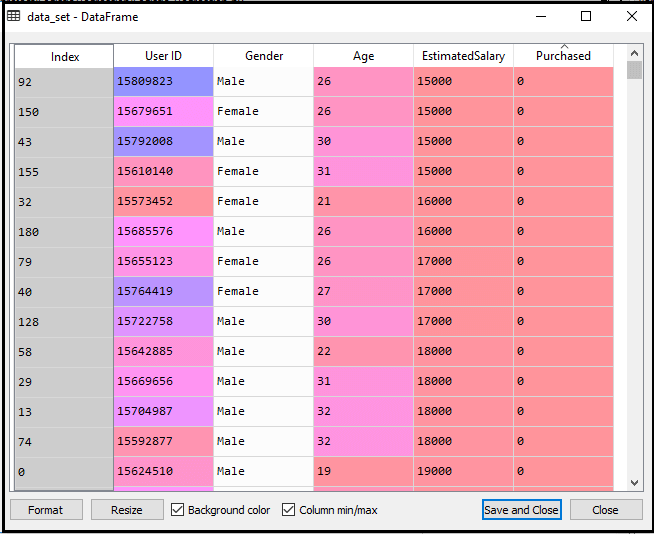This screenshot has height=534, width=654.
Task: Click the Gender column header
Action: pos(263,56)
